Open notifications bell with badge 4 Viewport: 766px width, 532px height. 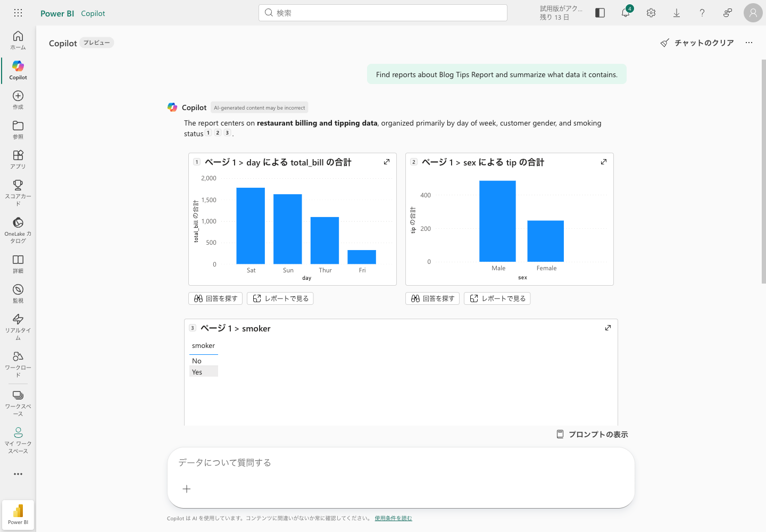(x=626, y=13)
